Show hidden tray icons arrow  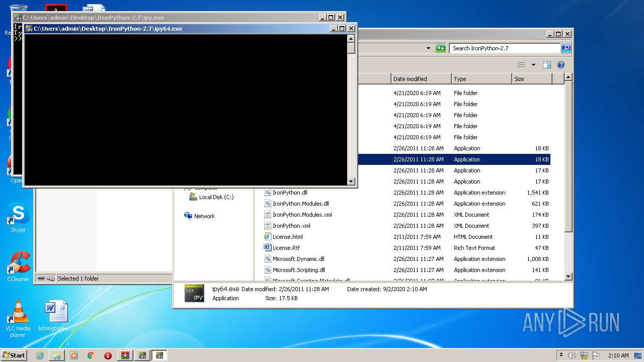[x=561, y=355]
